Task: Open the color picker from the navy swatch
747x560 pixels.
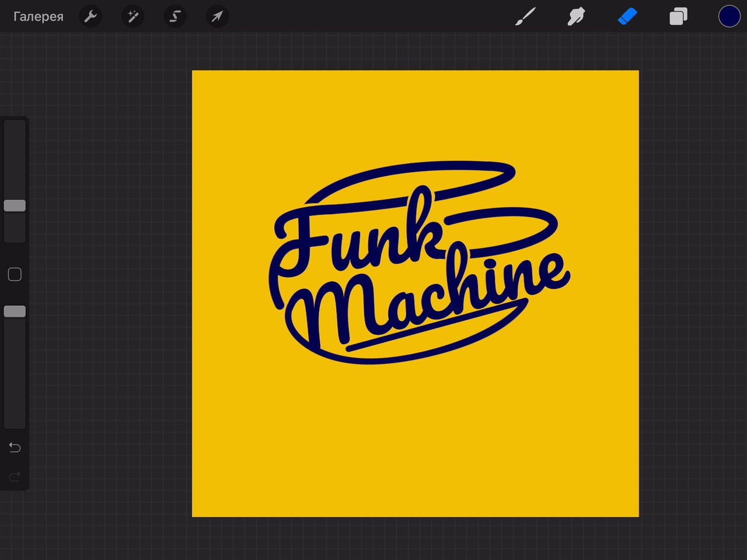Action: (729, 16)
